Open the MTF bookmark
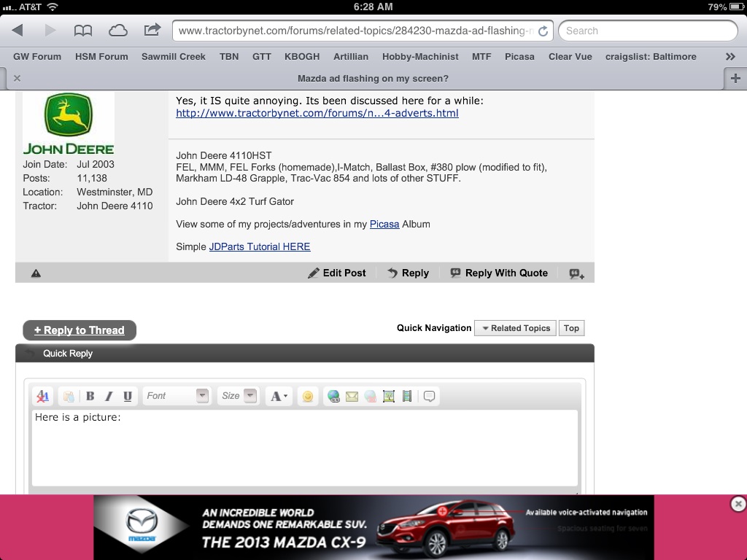The height and width of the screenshot is (560, 747). [481, 57]
